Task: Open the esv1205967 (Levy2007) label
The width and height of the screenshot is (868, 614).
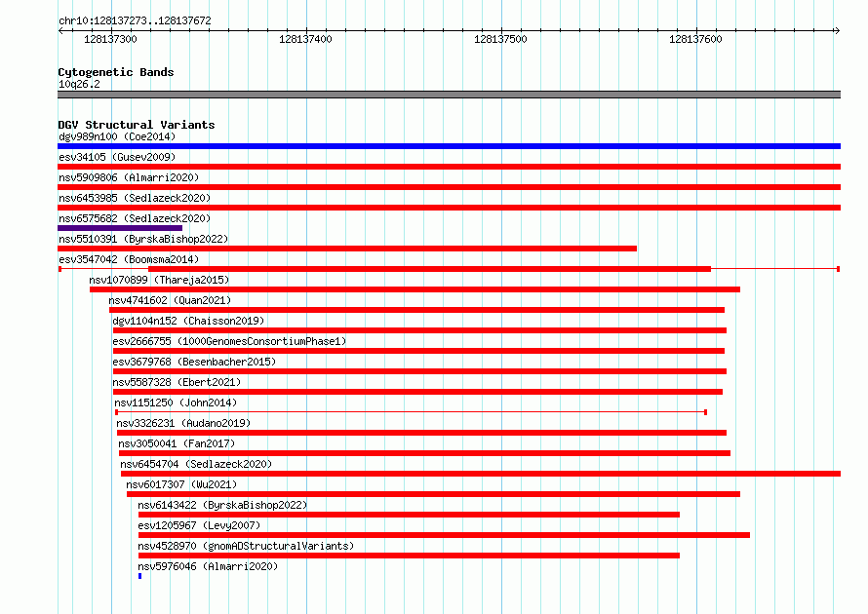Action: (x=199, y=525)
